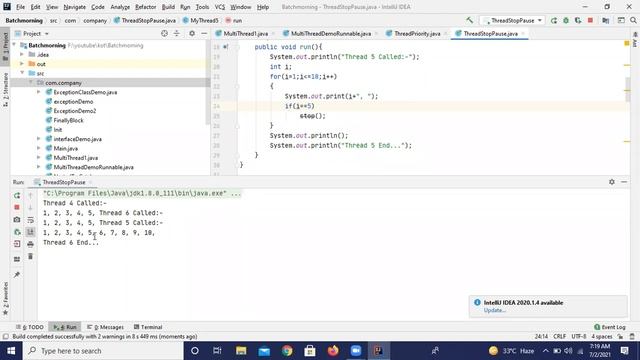Click red Stop button in Run panel
This screenshot has width=640, height=360.
17,207
